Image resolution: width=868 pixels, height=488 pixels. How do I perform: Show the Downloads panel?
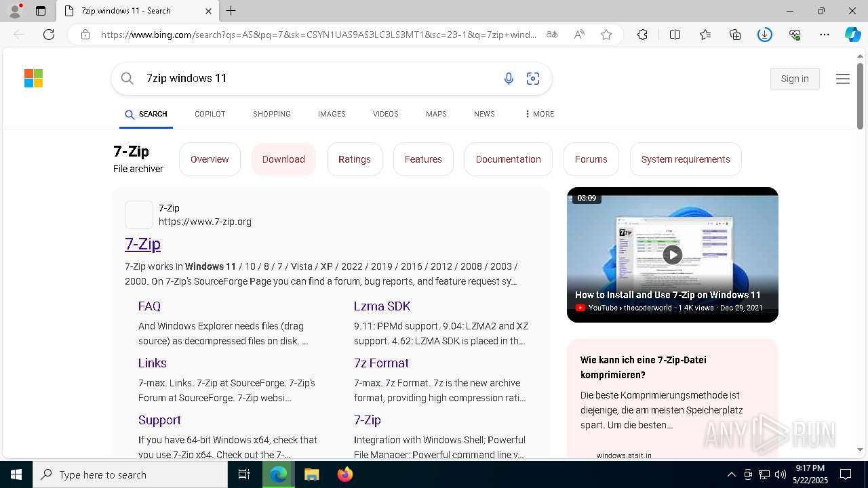click(765, 35)
